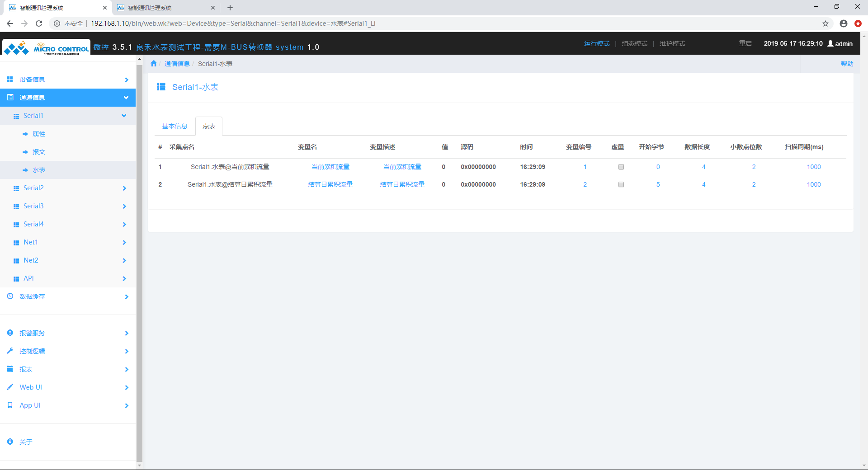
Task: Click the browser address bar URL
Action: coord(233,23)
